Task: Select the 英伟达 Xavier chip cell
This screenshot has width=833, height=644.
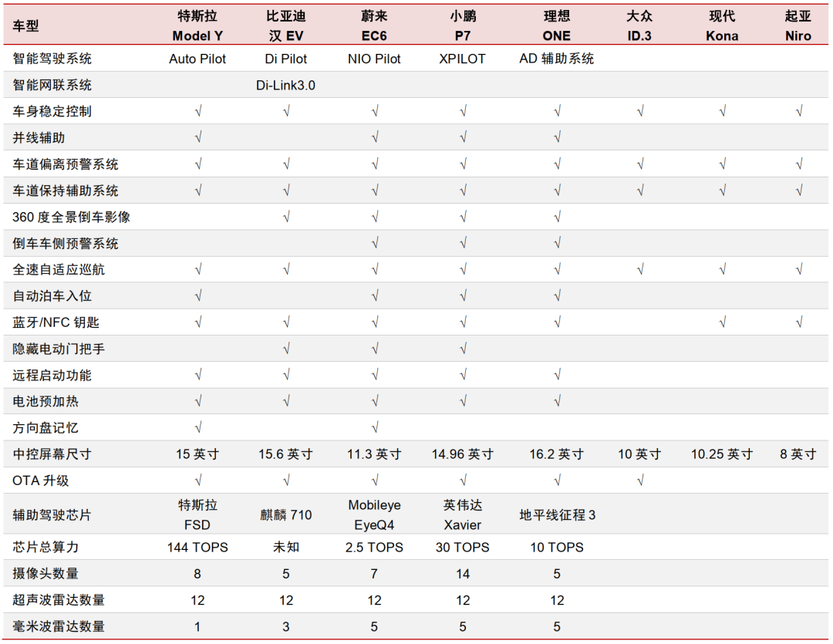Action: pyautogui.click(x=463, y=514)
